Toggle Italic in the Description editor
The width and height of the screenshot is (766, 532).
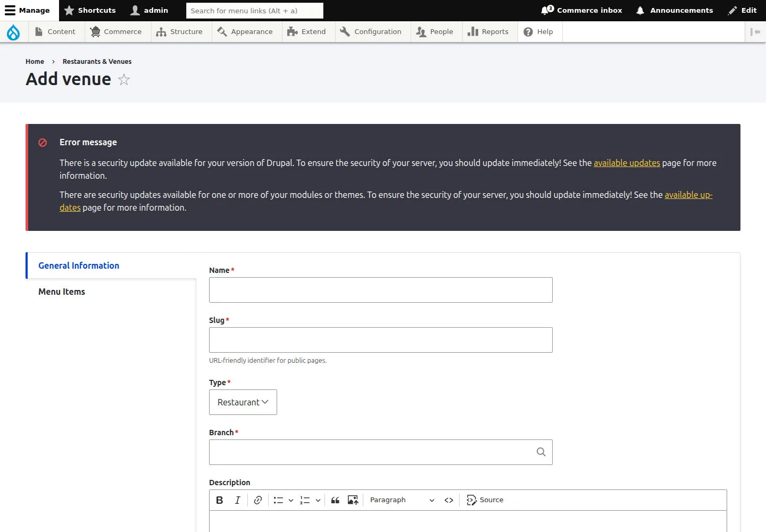tap(237, 500)
